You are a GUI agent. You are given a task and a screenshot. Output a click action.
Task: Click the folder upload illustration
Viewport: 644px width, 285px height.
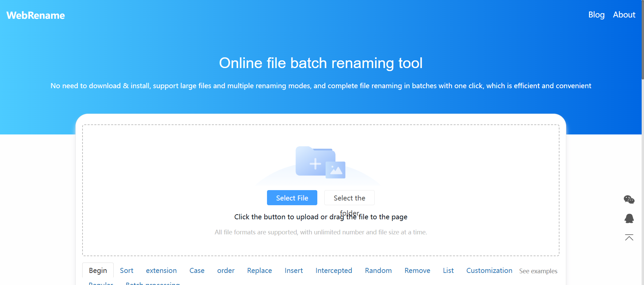(x=320, y=162)
